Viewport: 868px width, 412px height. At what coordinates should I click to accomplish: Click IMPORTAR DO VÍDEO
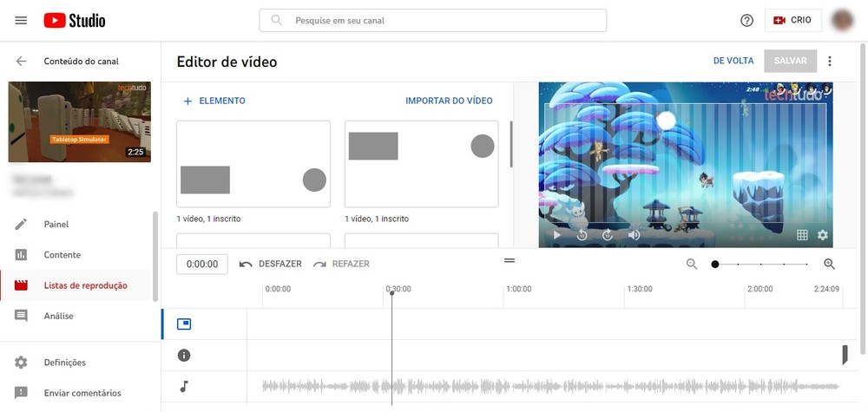449,101
